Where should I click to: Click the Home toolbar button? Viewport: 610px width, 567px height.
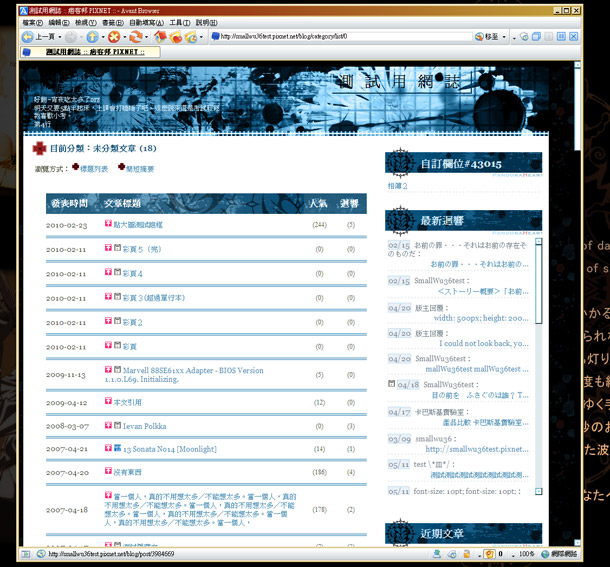pos(160,37)
